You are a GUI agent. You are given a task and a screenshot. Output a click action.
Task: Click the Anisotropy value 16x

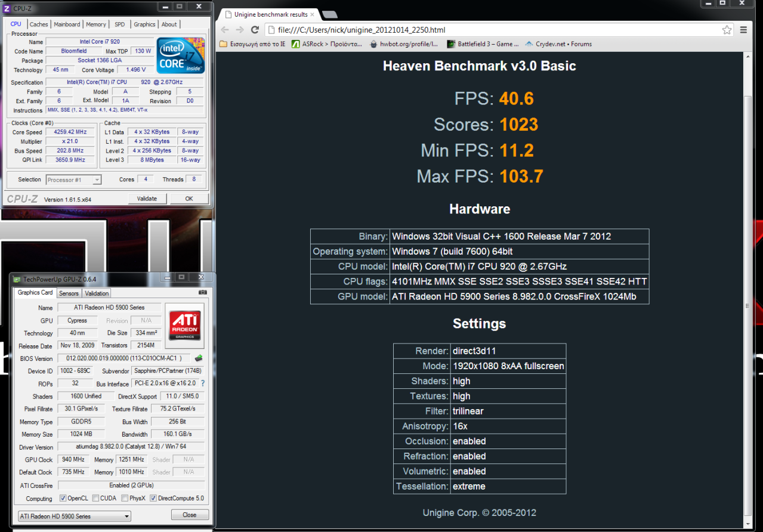[461, 426]
